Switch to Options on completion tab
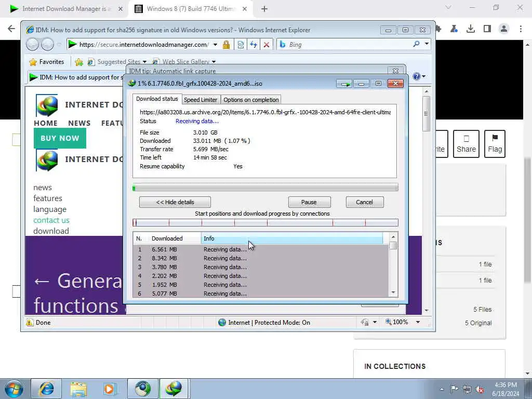The width and height of the screenshot is (532, 399). (251, 100)
